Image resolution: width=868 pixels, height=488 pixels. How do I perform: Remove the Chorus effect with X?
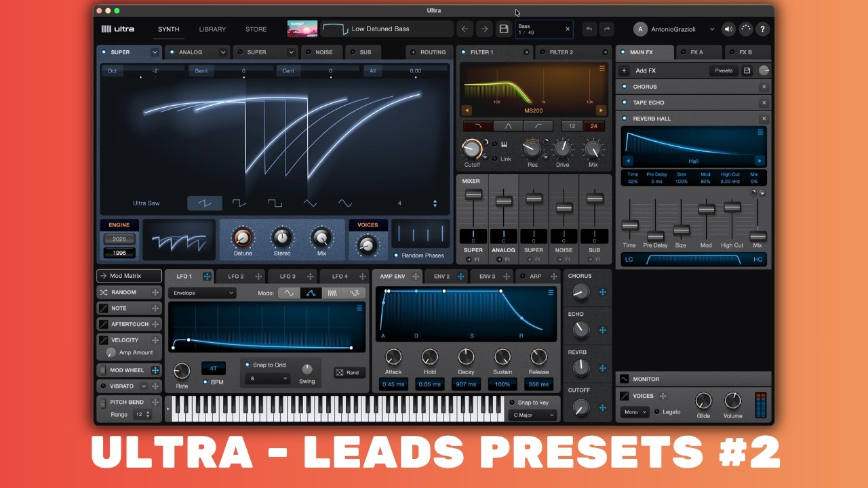click(764, 87)
